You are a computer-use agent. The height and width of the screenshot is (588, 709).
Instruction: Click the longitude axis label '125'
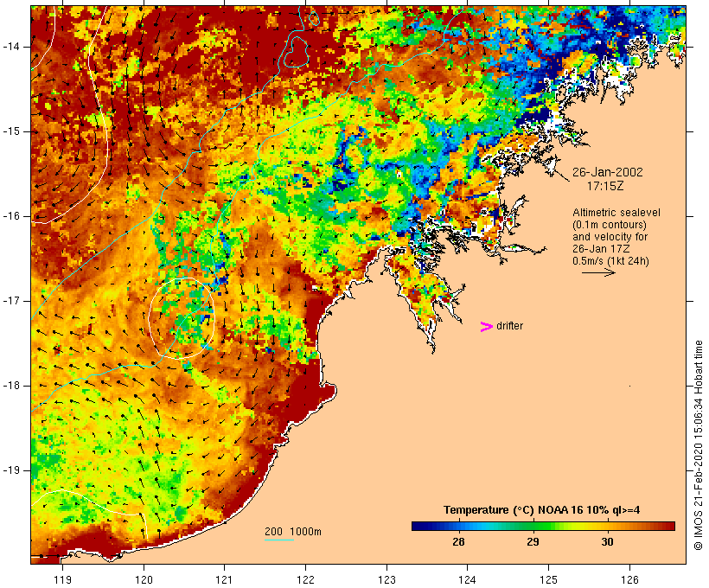549,579
